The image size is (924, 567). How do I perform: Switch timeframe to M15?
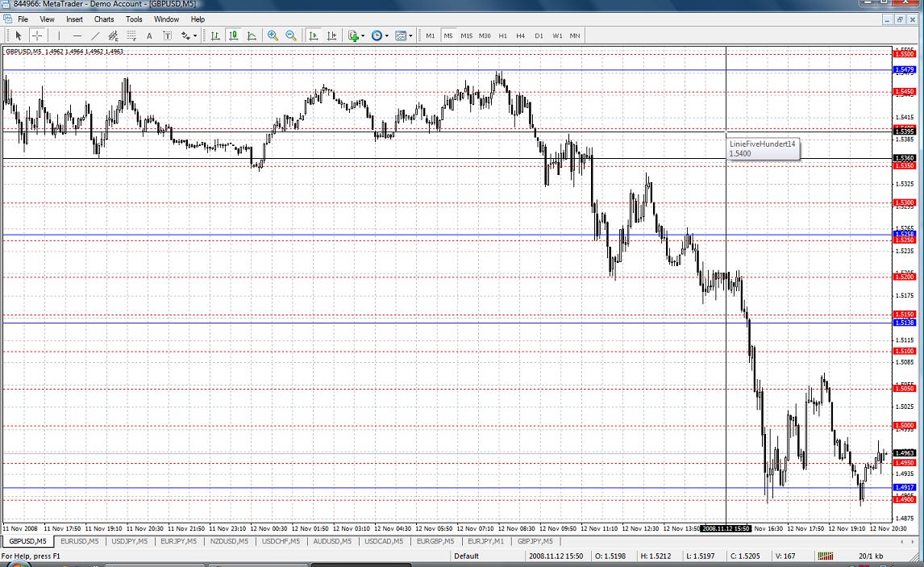pyautogui.click(x=467, y=36)
